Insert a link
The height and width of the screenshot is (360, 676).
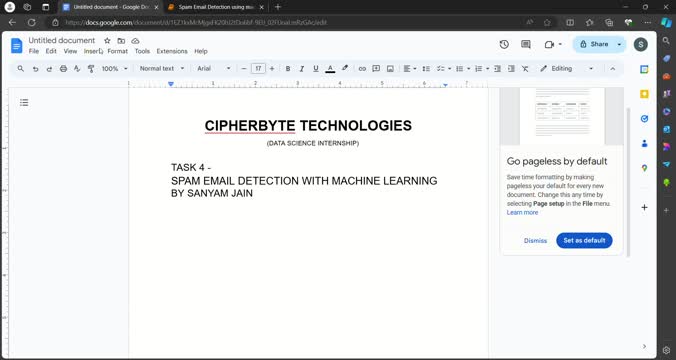coord(362,69)
